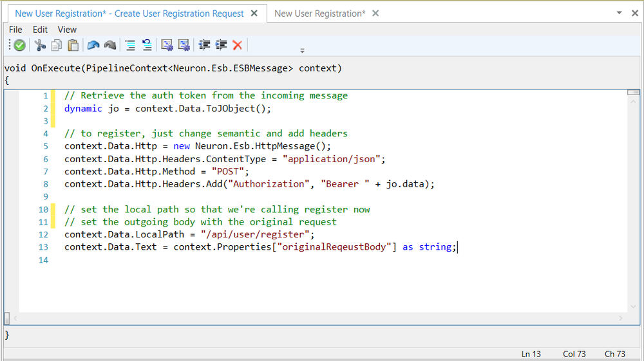Click the "Bearer " string on line 8
The image size is (644, 361).
click(x=345, y=184)
